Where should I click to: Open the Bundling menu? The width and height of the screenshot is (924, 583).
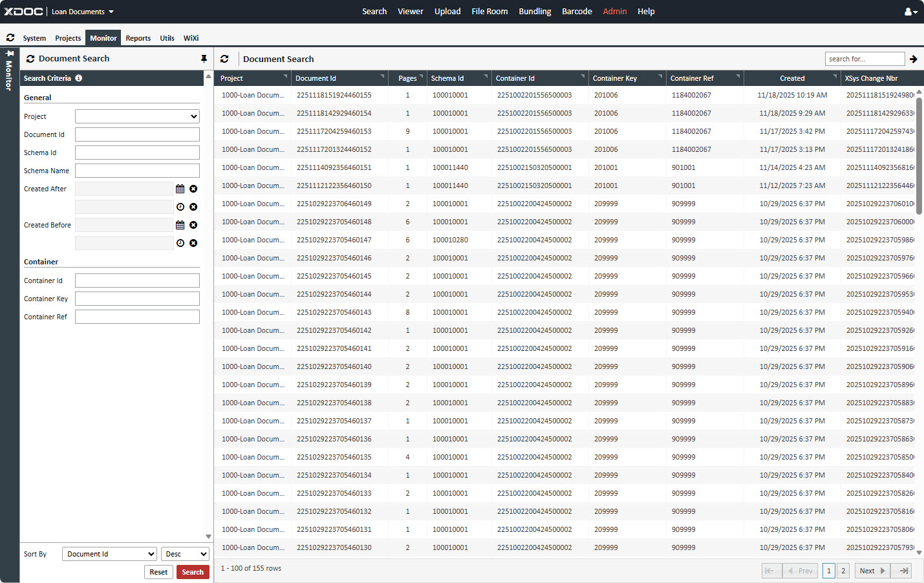tap(535, 12)
